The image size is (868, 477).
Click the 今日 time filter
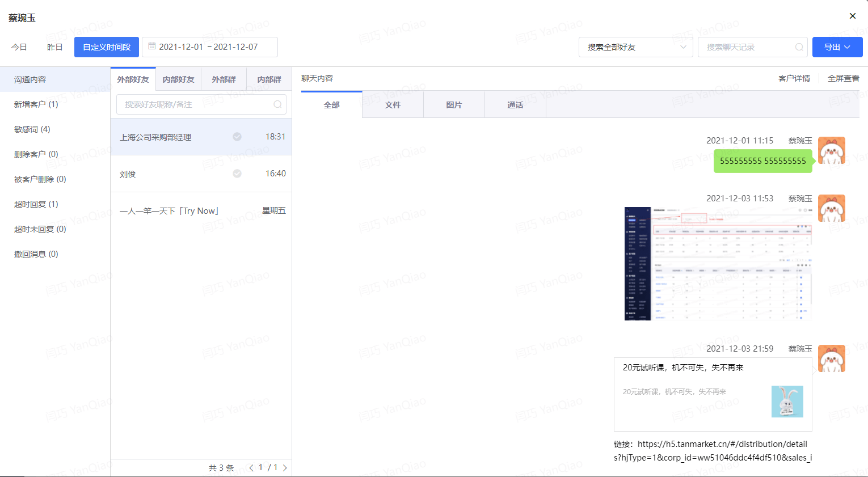point(19,47)
